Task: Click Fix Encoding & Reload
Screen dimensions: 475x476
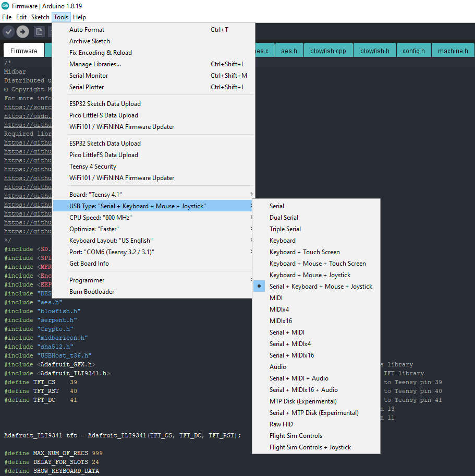Action: (153, 53)
